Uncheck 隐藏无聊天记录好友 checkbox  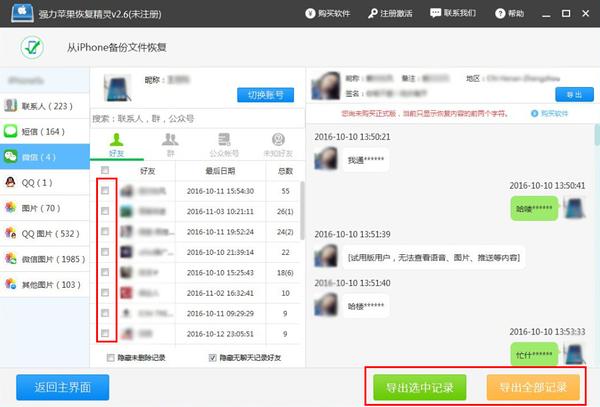click(x=211, y=357)
